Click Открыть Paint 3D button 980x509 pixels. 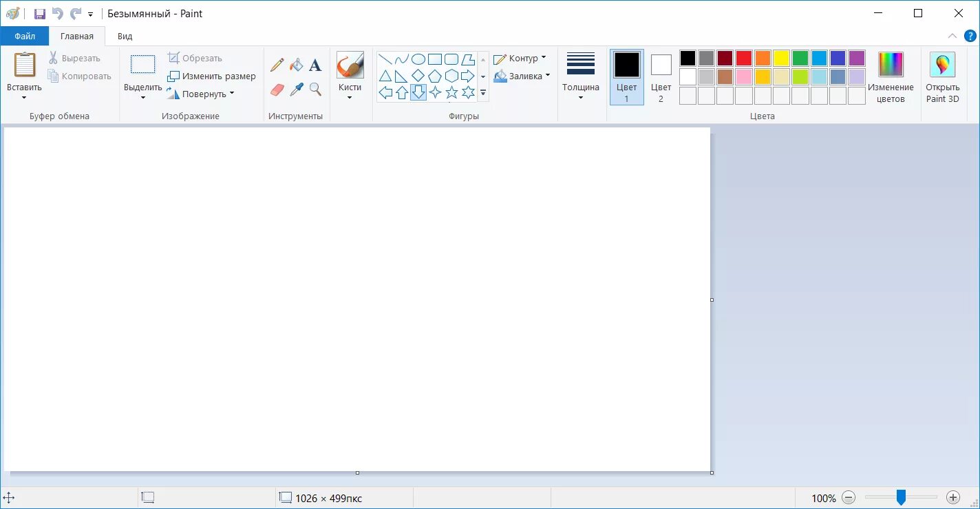942,77
